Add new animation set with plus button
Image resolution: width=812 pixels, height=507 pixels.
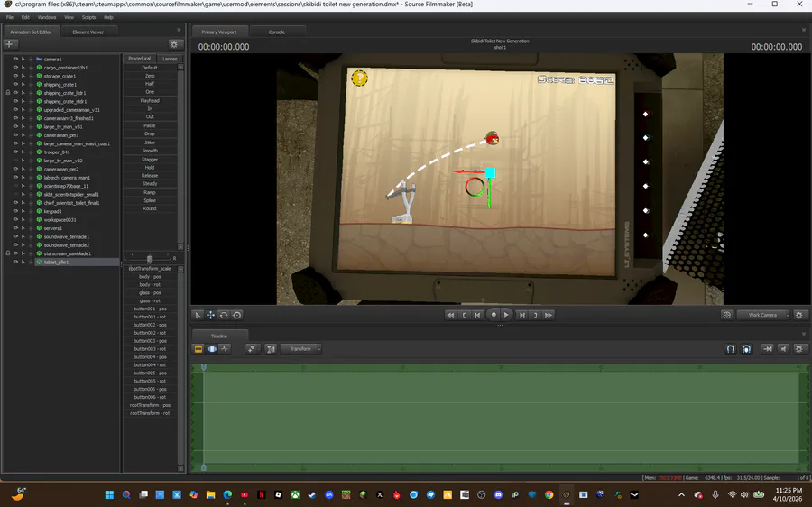tap(9, 44)
